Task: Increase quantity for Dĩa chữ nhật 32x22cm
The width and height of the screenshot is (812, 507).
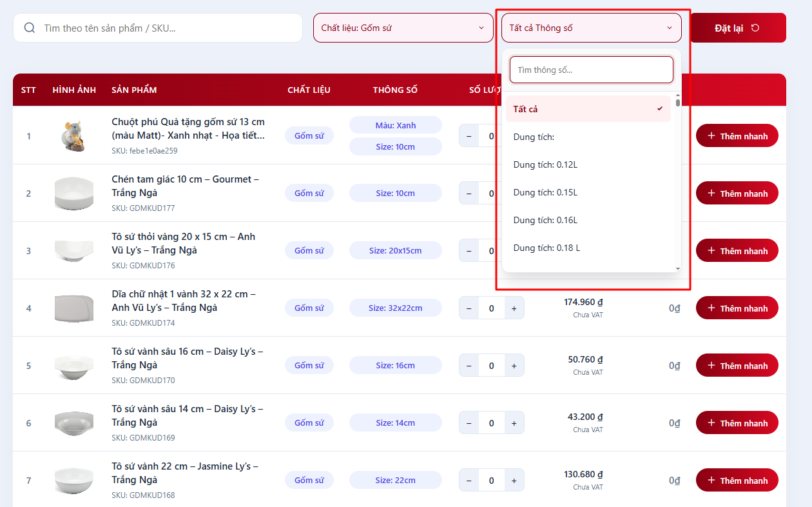Action: [x=514, y=308]
